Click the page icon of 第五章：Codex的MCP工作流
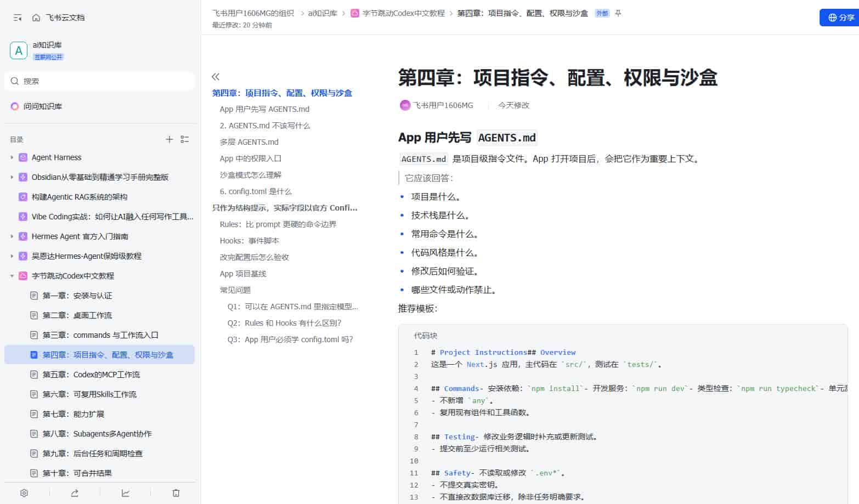The height and width of the screenshot is (504, 859). [34, 375]
